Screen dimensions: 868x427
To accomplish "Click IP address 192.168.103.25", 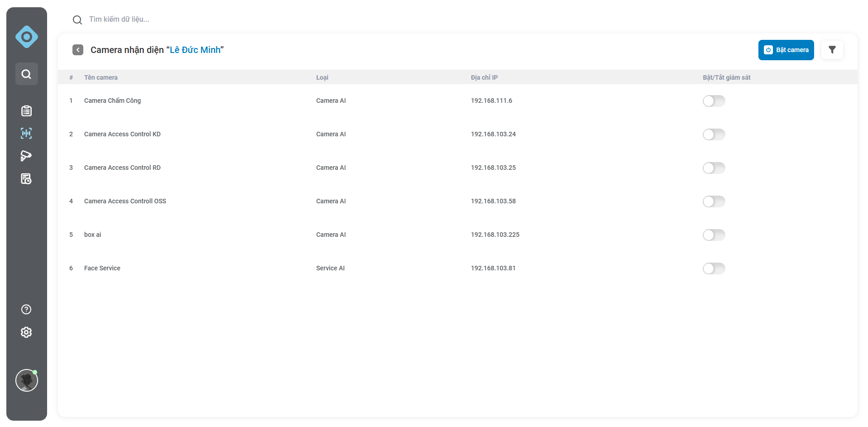I will coord(493,168).
